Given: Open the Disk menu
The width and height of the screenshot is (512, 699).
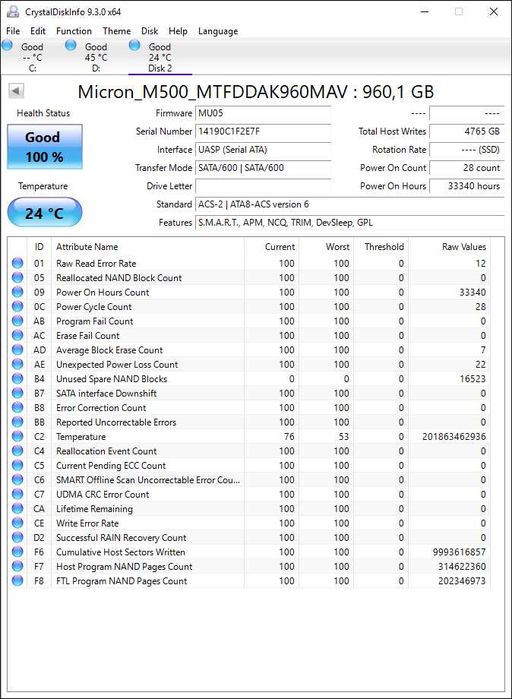Looking at the screenshot, I should coord(150,31).
